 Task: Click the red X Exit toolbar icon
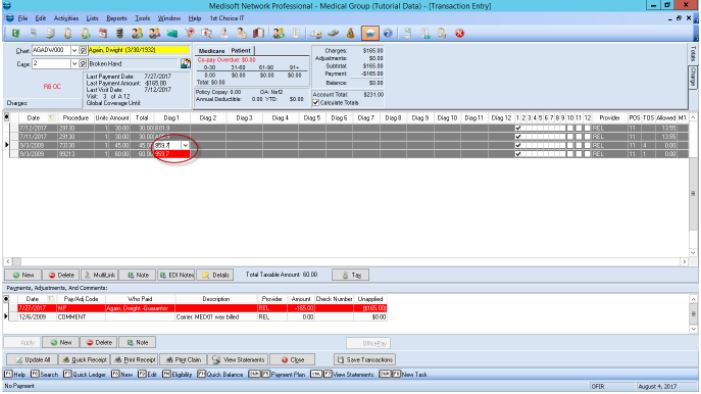pos(460,34)
